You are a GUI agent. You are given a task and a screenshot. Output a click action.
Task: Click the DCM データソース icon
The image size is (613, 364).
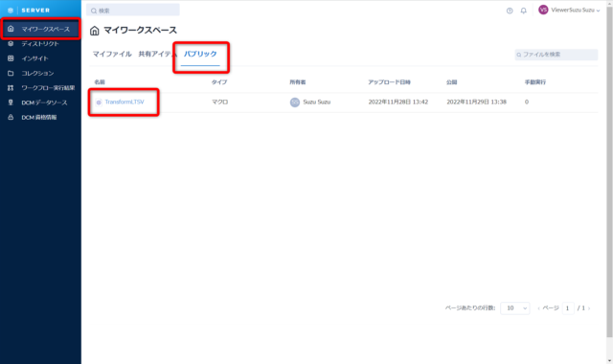coord(11,102)
